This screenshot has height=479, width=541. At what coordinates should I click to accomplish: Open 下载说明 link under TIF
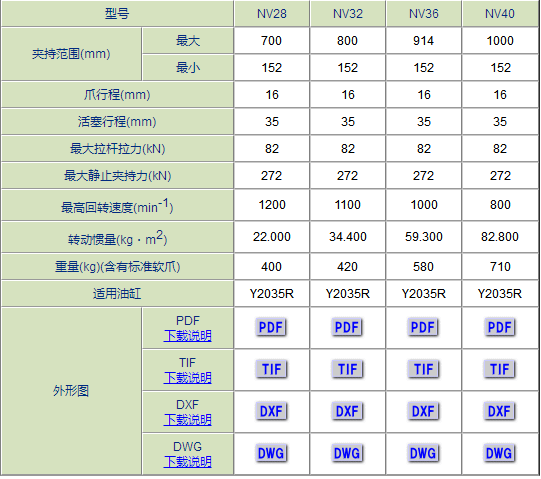[x=187, y=378]
